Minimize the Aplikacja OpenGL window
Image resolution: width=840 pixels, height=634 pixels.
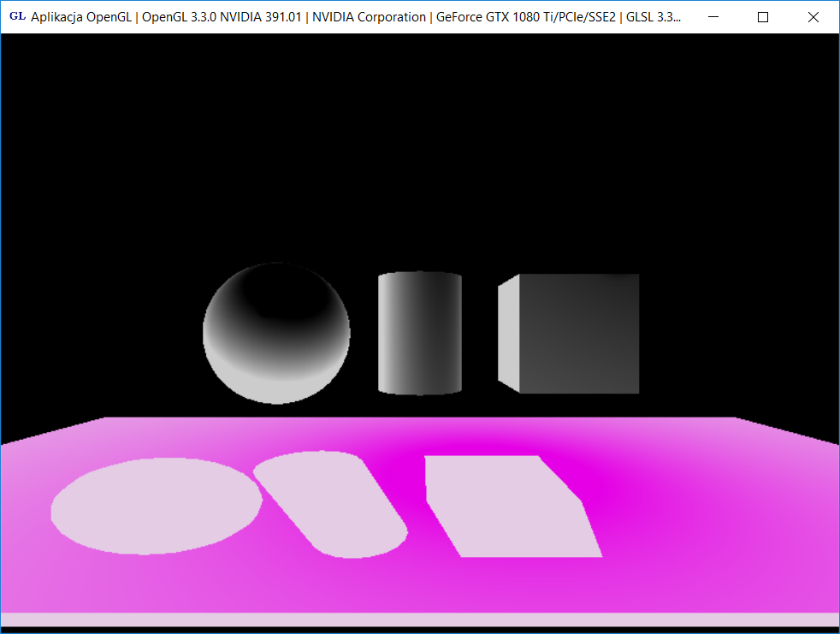click(713, 17)
